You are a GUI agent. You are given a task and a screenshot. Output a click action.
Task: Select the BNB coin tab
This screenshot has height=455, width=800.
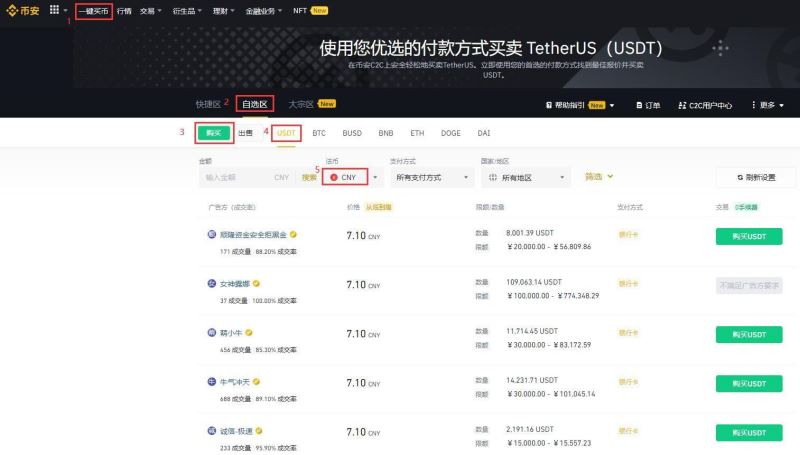pyautogui.click(x=386, y=133)
